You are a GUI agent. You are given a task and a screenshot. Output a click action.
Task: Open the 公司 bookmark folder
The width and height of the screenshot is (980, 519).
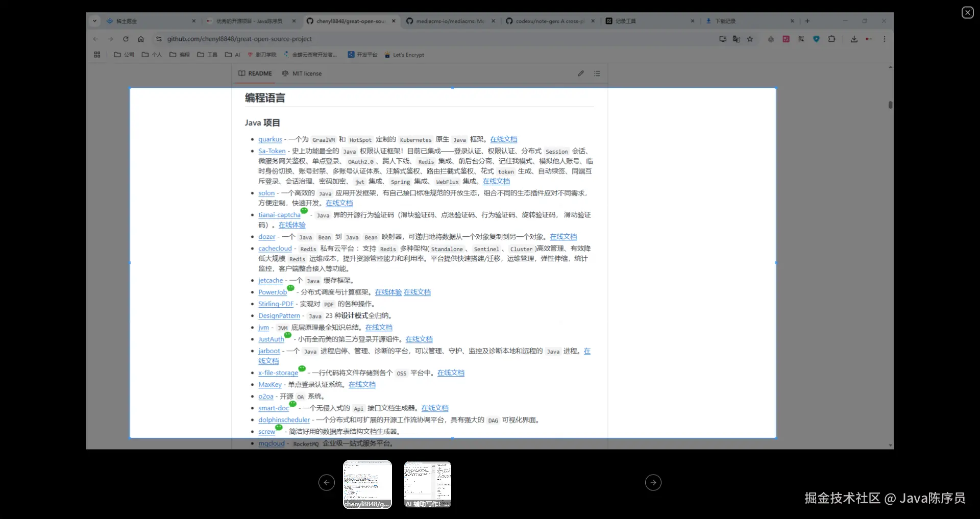pos(124,55)
